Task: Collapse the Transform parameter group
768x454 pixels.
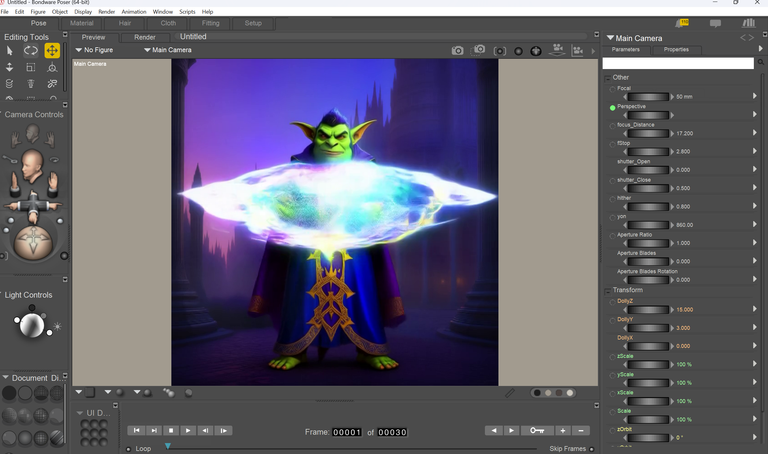Action: [x=608, y=291]
